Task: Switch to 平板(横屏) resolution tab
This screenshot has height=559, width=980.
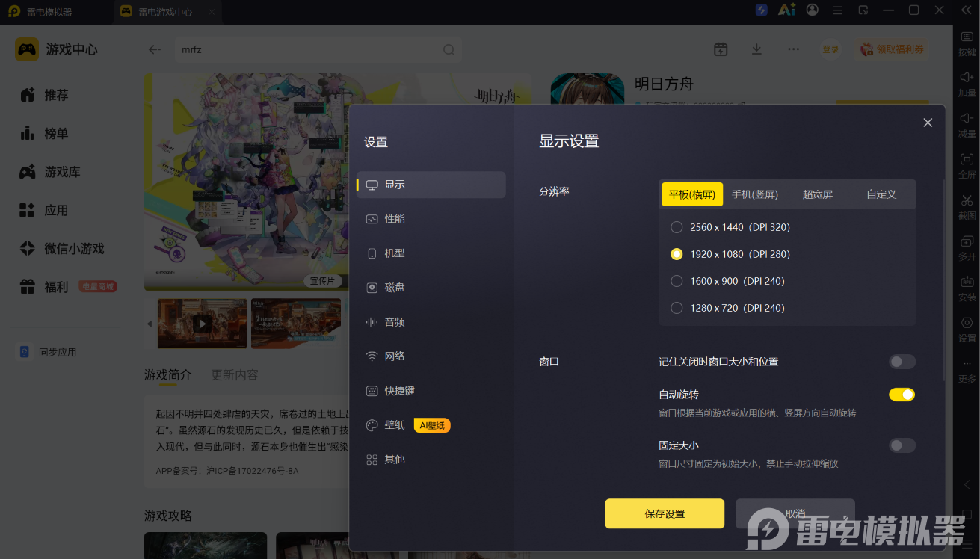Action: pyautogui.click(x=692, y=194)
